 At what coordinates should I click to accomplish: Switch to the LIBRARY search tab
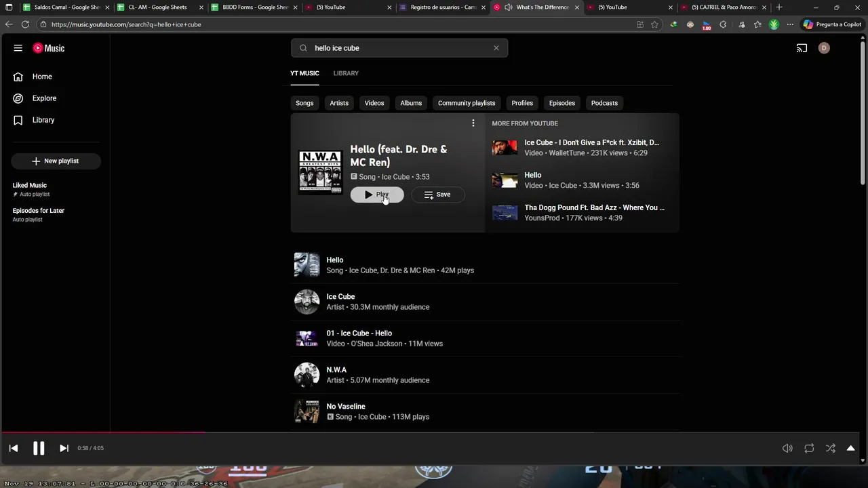[346, 73]
